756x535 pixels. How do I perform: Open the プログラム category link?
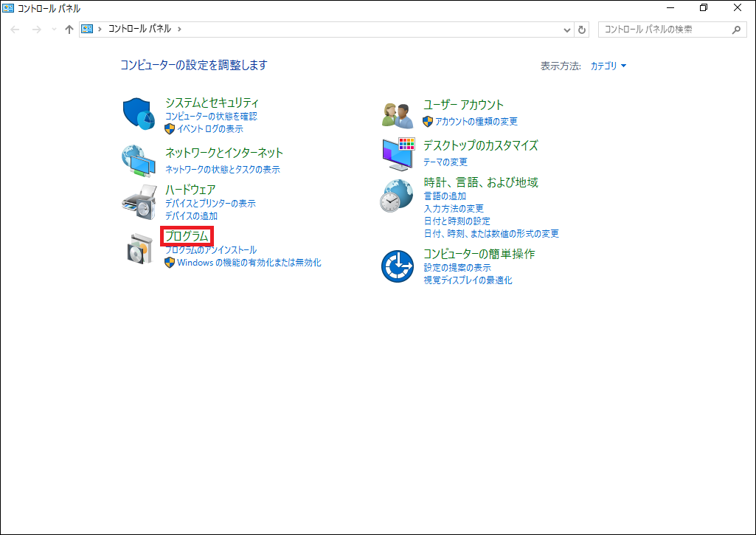[x=187, y=236]
